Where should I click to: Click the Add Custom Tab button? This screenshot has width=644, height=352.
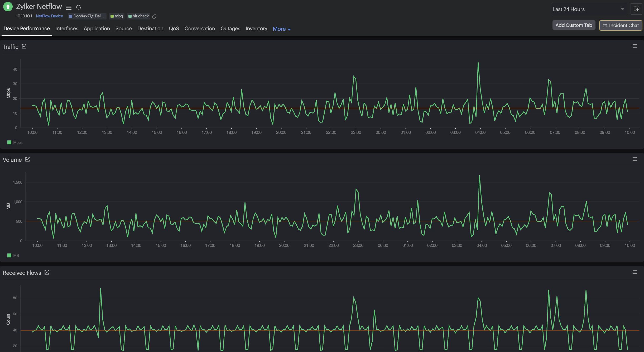click(574, 25)
